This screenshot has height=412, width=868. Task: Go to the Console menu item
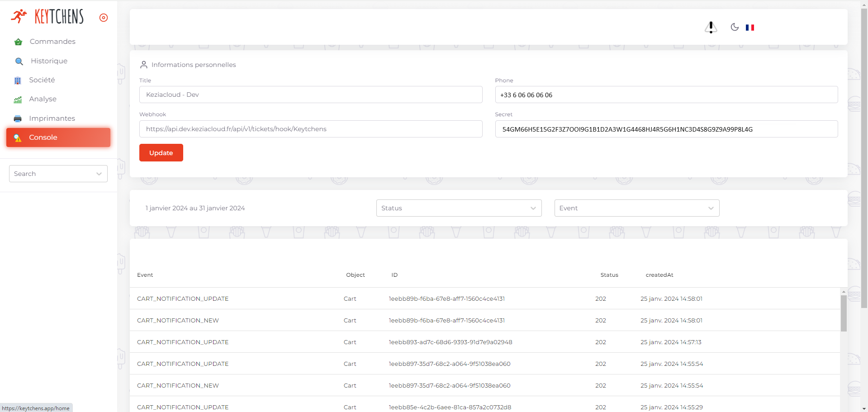point(58,137)
